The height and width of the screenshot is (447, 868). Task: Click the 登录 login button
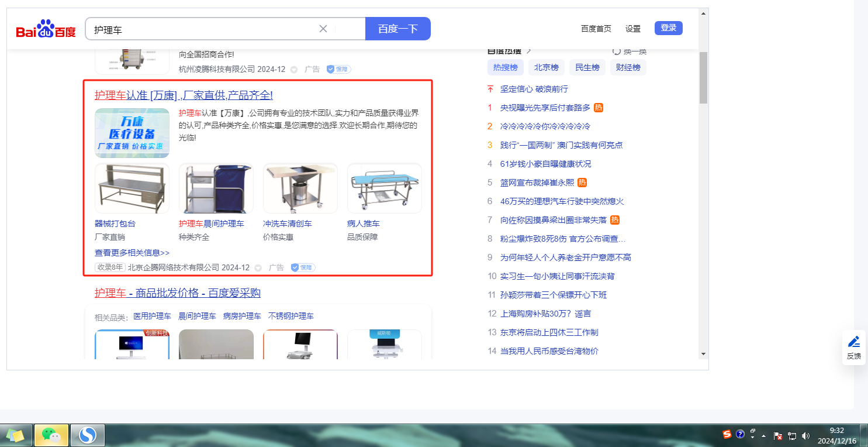[x=669, y=28]
